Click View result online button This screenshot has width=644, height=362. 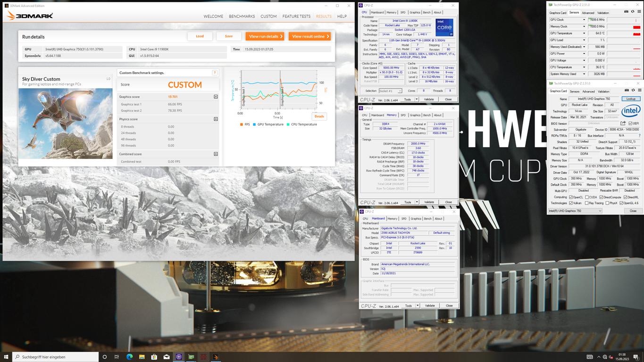[309, 36]
